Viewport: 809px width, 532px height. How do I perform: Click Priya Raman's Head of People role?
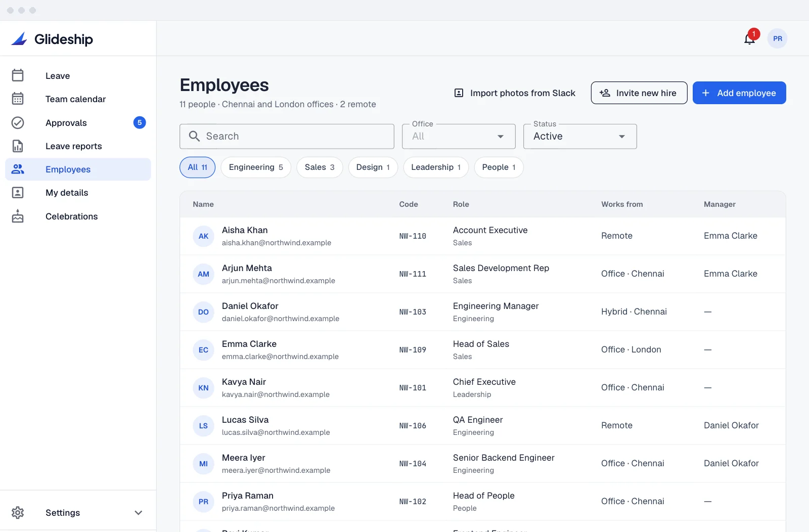483,496
